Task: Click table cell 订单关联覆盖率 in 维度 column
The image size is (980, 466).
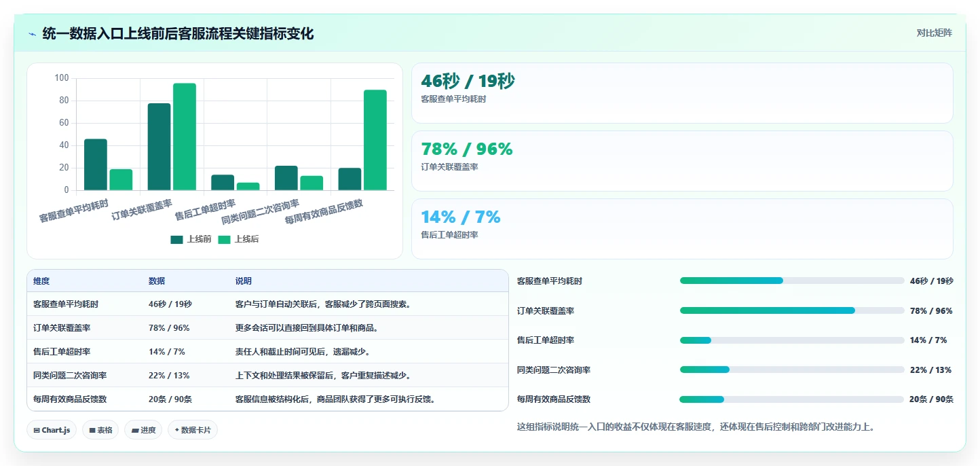Action: (x=62, y=328)
